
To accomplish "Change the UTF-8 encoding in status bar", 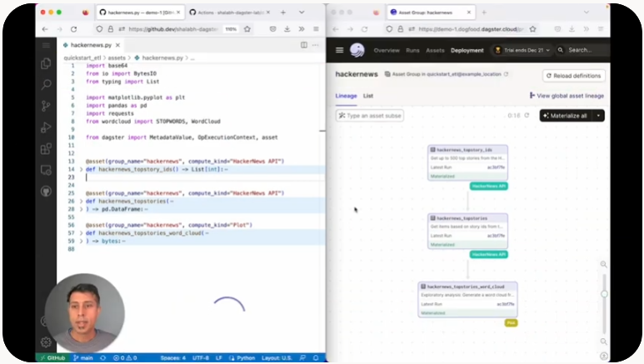I will (201, 358).
